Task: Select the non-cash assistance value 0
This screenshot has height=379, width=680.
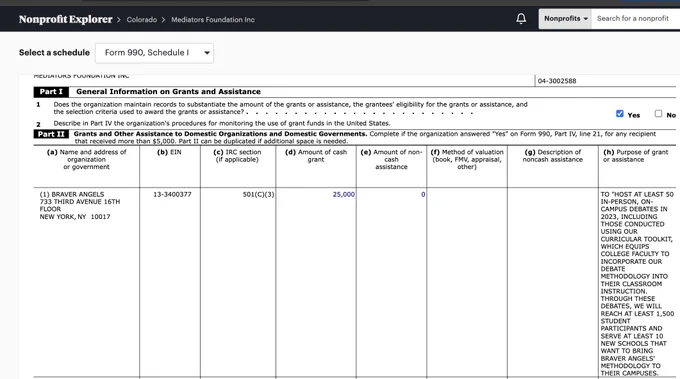Action: point(423,194)
